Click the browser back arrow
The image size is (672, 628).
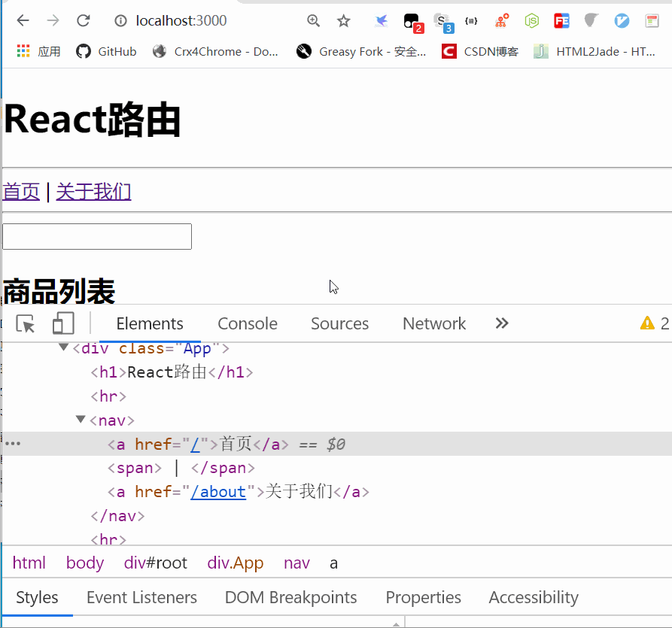23,20
